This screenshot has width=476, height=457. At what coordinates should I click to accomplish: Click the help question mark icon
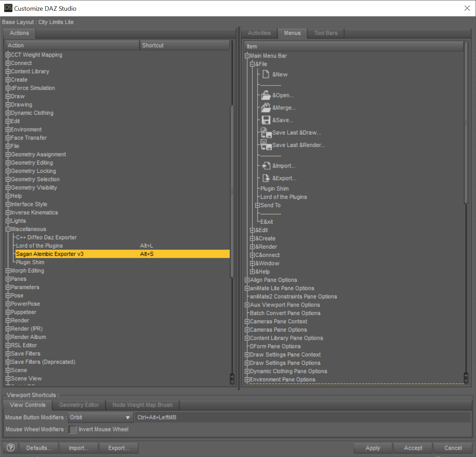click(11, 448)
